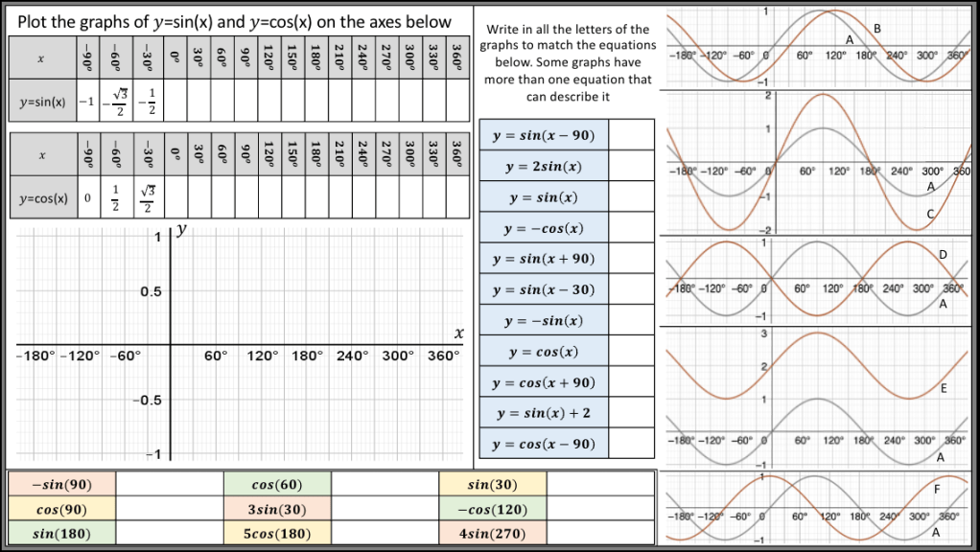
Task: Click the letter E curve label
Action: pos(944,389)
